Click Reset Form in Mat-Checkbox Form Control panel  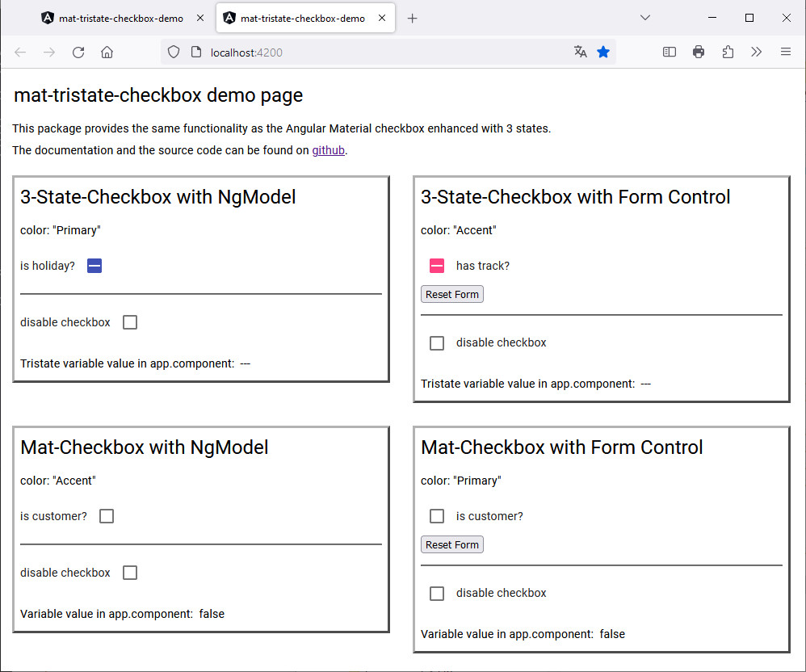click(451, 545)
